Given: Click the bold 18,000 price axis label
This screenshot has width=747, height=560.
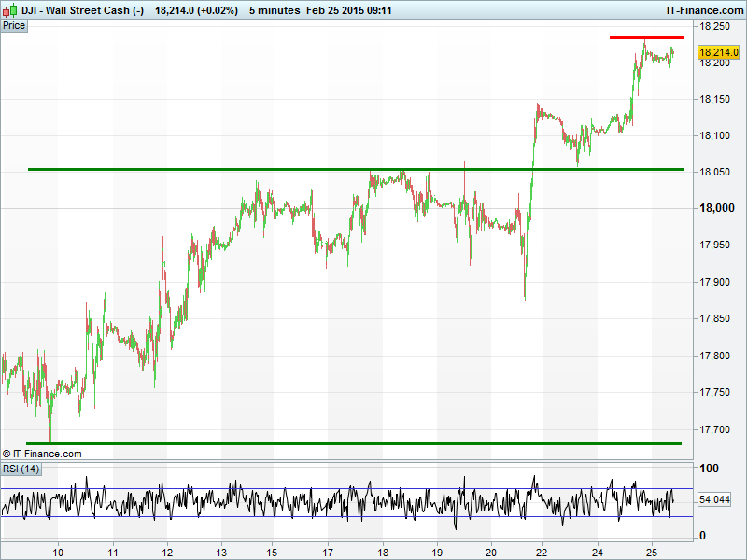Looking at the screenshot, I should click(x=716, y=208).
